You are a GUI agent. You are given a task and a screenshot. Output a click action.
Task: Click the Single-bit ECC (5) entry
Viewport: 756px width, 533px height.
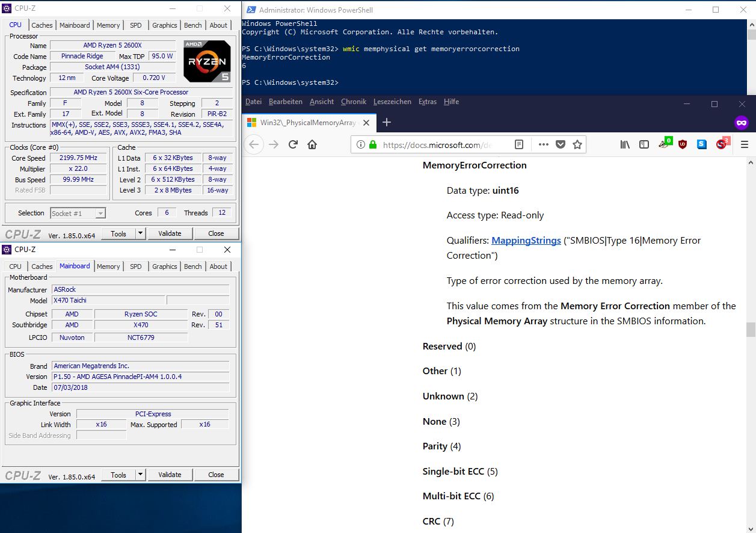460,471
